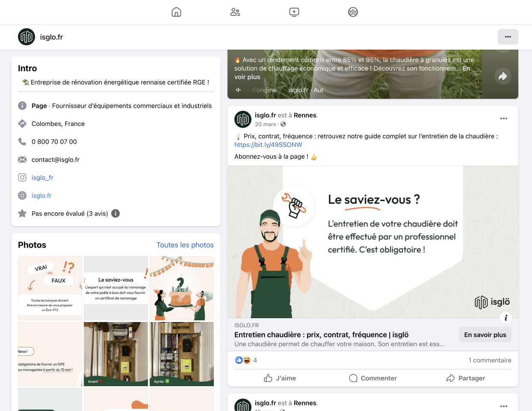The height and width of the screenshot is (411, 532).
Task: Open the https://bit.ly/49SSONW link
Action: click(268, 145)
